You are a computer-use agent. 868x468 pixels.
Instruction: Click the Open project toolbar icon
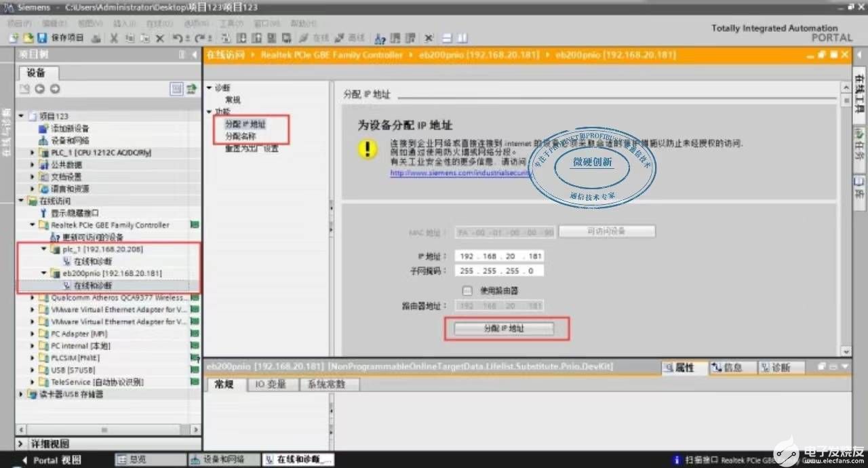(28, 38)
